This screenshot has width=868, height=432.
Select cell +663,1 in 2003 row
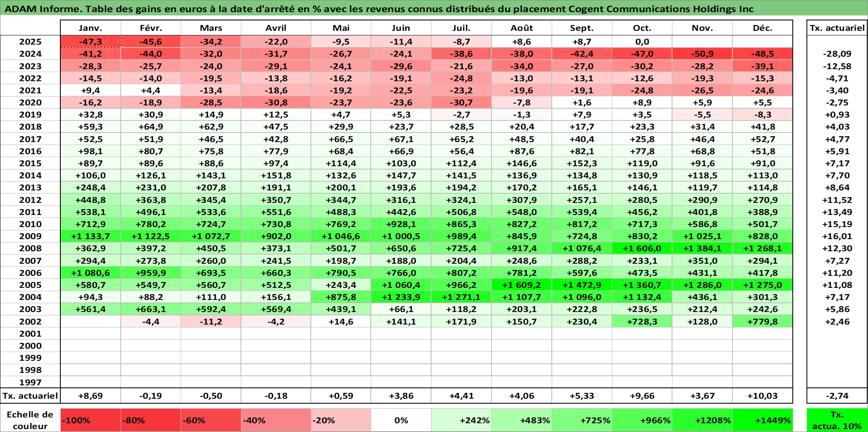[x=151, y=309]
